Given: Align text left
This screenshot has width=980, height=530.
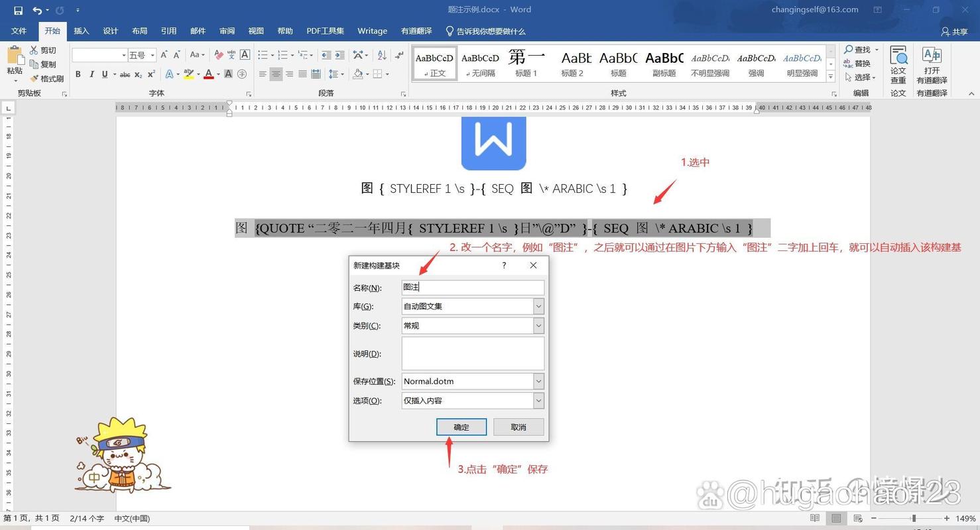Looking at the screenshot, I should click(x=263, y=74).
